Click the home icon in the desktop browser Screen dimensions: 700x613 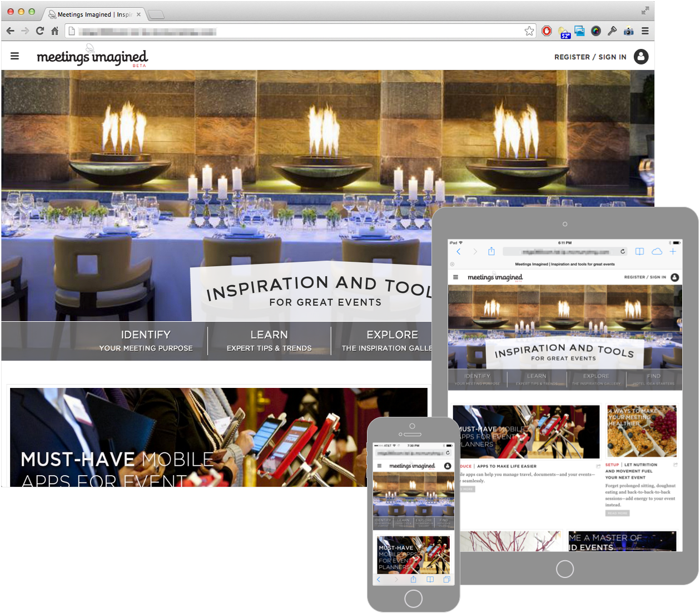[54, 31]
